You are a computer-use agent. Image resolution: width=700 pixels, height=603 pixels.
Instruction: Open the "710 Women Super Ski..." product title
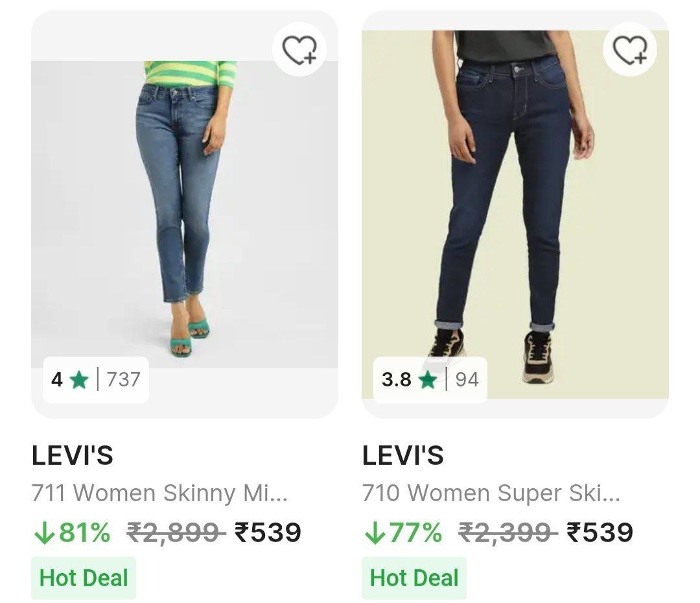pos(491,493)
